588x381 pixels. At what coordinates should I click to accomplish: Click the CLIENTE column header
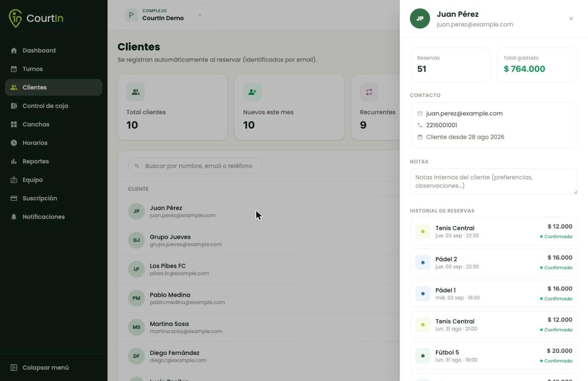click(x=138, y=189)
